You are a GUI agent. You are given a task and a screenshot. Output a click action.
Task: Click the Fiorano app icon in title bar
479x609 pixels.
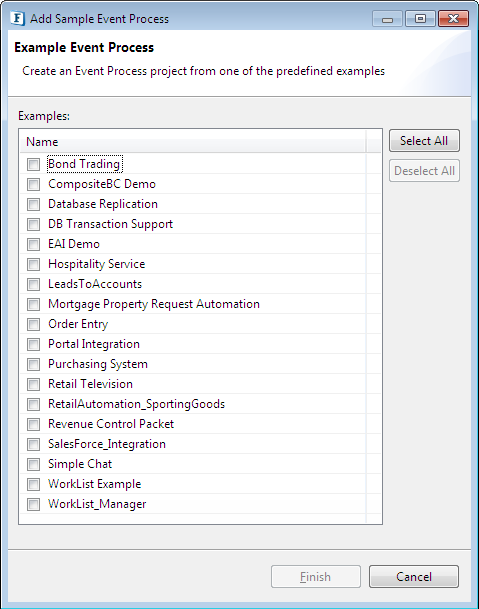(17, 18)
